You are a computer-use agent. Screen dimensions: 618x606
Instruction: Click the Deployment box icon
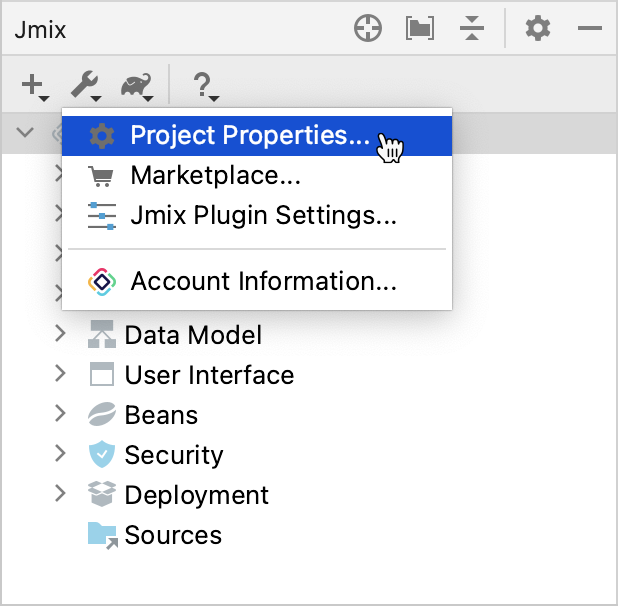pyautogui.click(x=102, y=494)
